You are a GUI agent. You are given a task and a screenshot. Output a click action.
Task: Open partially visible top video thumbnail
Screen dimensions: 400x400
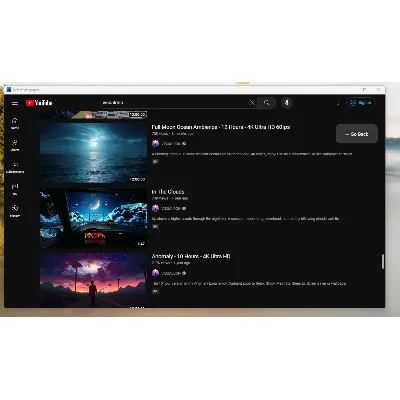coord(93,115)
